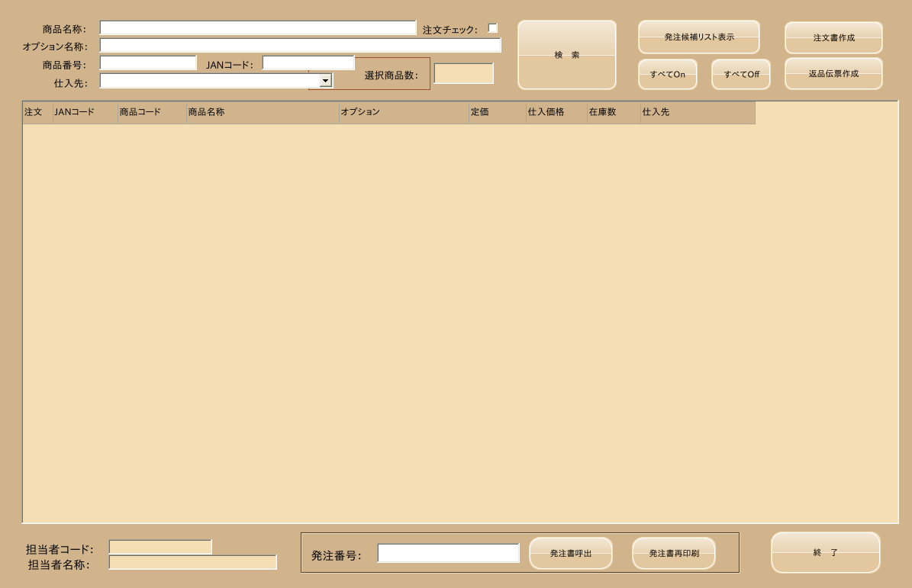912x588 pixels.
Task: Click the オプション column header
Action: [404, 112]
